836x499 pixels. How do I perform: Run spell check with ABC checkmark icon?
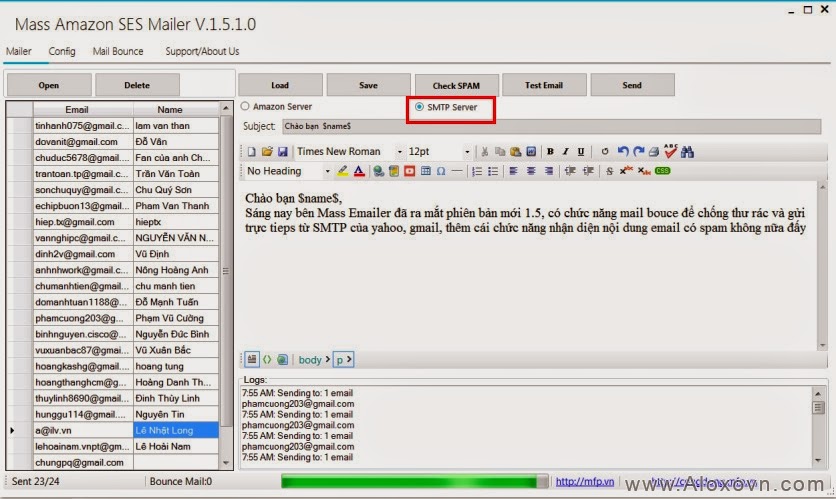point(670,151)
